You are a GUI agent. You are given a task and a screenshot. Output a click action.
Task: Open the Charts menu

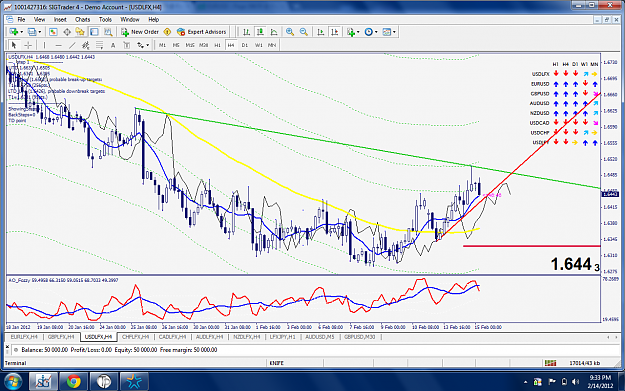(83, 19)
